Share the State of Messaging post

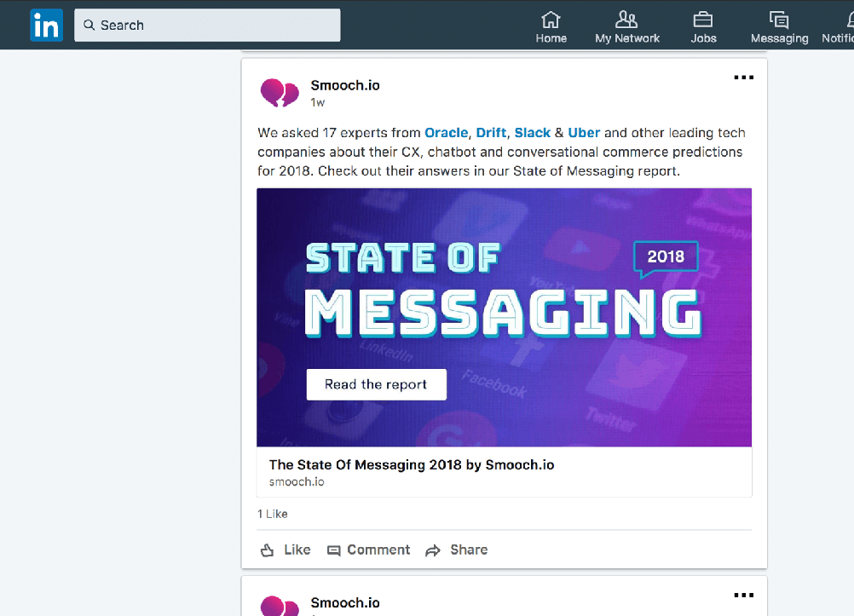(x=457, y=550)
